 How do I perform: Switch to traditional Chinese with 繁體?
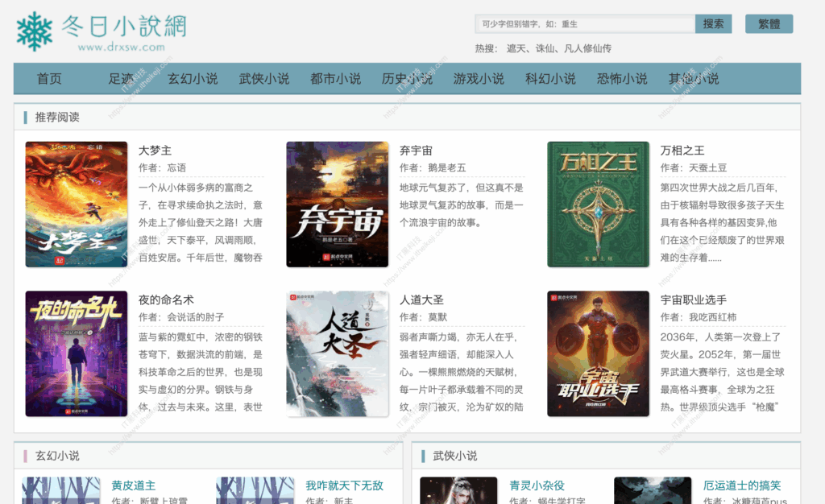pyautogui.click(x=769, y=24)
